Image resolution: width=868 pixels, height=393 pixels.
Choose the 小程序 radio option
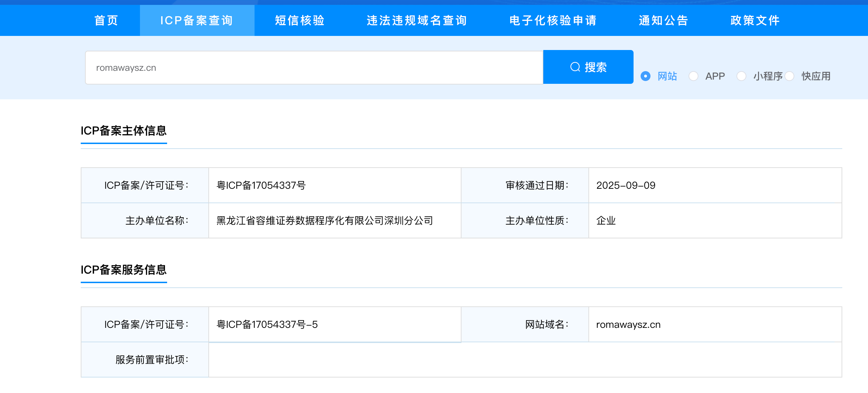[x=741, y=76]
